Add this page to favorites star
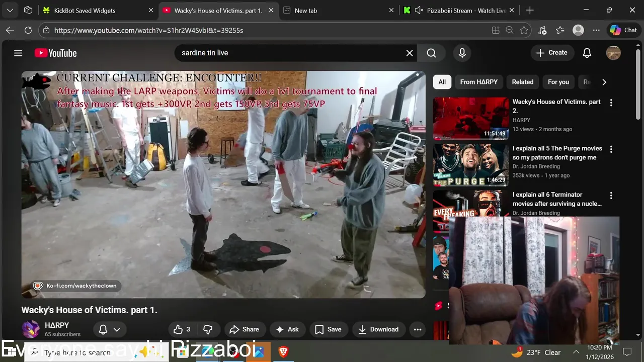 [524, 30]
